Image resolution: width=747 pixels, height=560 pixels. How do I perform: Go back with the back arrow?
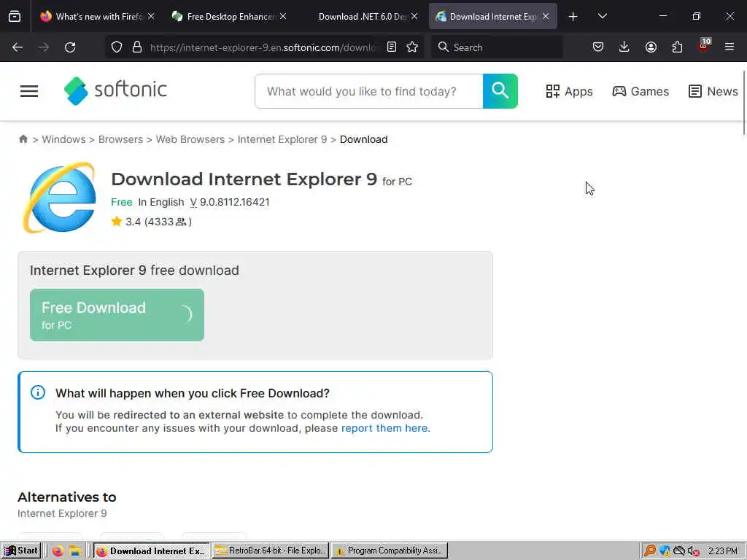coord(18,47)
